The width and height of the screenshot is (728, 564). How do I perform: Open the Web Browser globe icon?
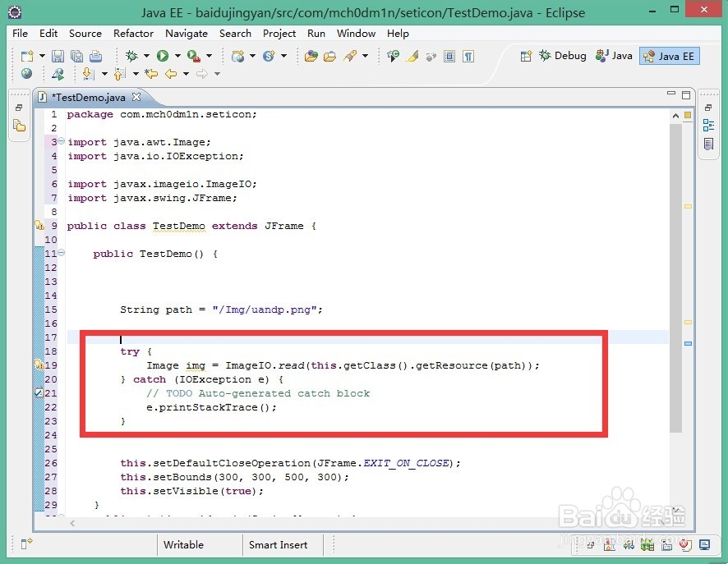pyautogui.click(x=26, y=73)
